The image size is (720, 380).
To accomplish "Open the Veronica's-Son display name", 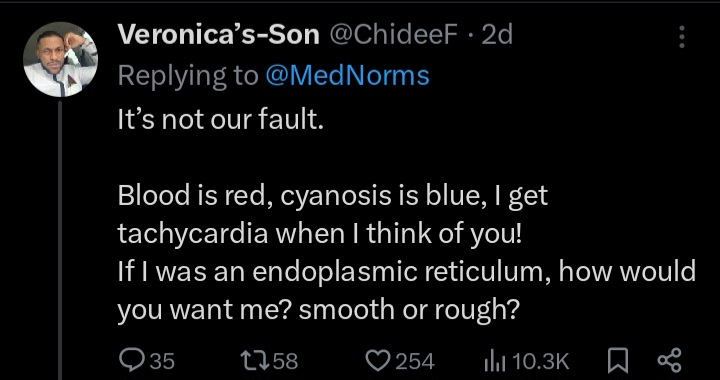I will tap(219, 35).
